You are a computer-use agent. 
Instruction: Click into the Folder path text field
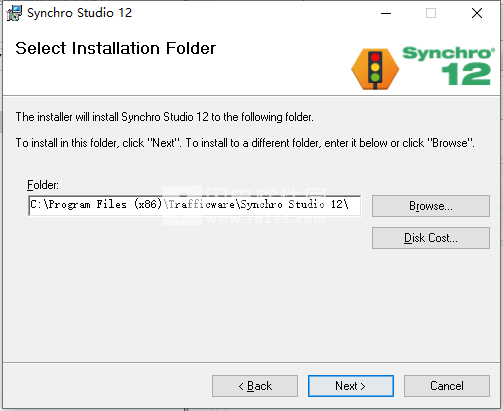tap(195, 206)
